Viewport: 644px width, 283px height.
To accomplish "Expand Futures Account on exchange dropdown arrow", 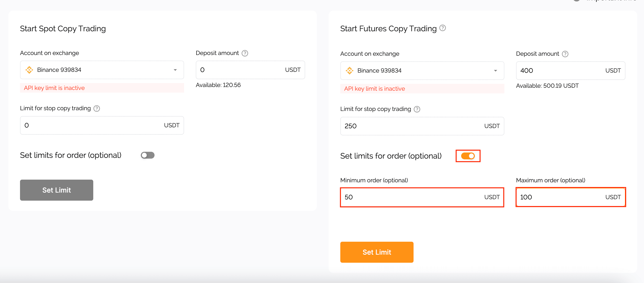I will [496, 71].
